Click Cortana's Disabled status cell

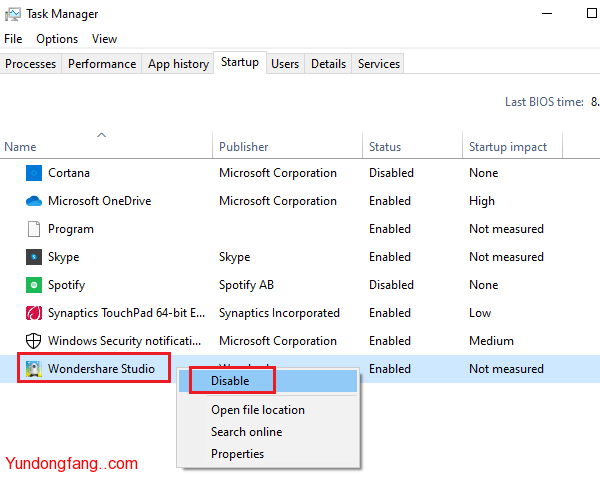click(391, 173)
